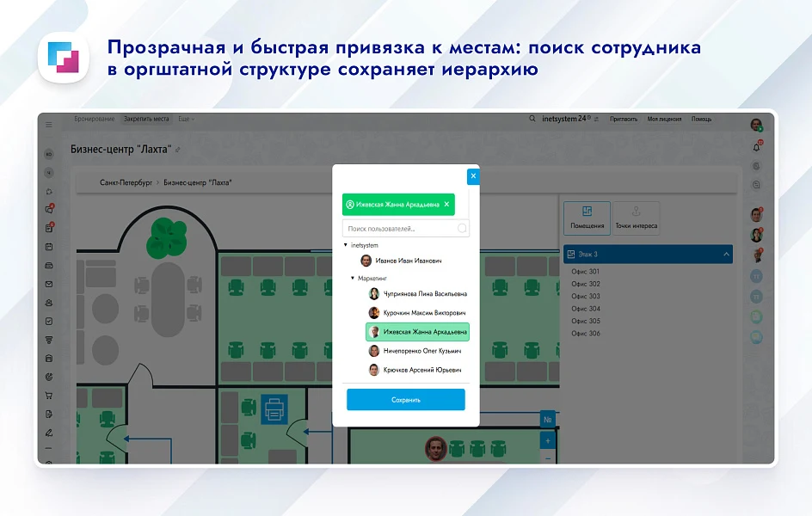Open the funnel CRM icon in the left sidebar
This screenshot has height=516, width=812.
click(x=49, y=340)
